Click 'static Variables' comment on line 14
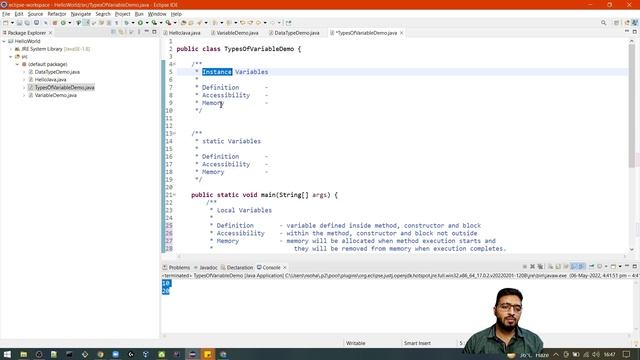Viewport: 640px width, 360px height. (231, 141)
